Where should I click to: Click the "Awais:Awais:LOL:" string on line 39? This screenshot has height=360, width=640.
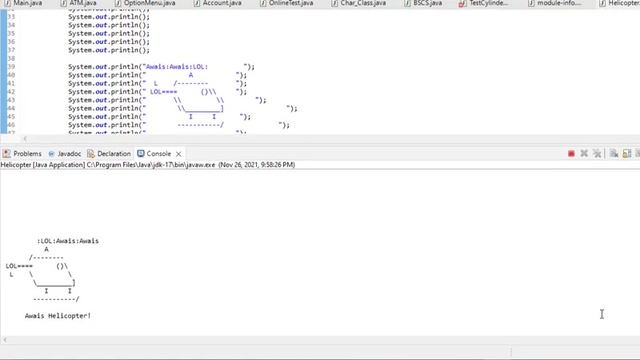pyautogui.click(x=177, y=67)
